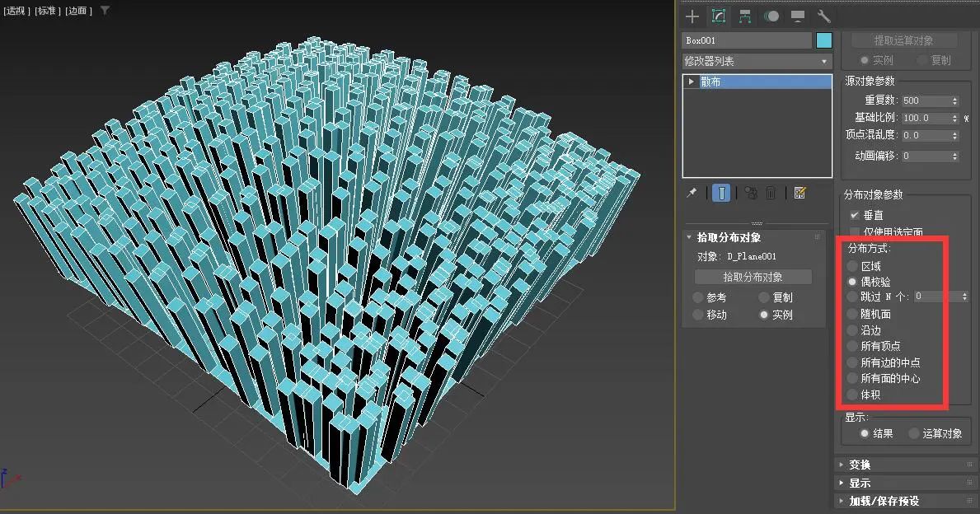
Task: Open the [边面] shading label menu
Action: click(x=79, y=11)
